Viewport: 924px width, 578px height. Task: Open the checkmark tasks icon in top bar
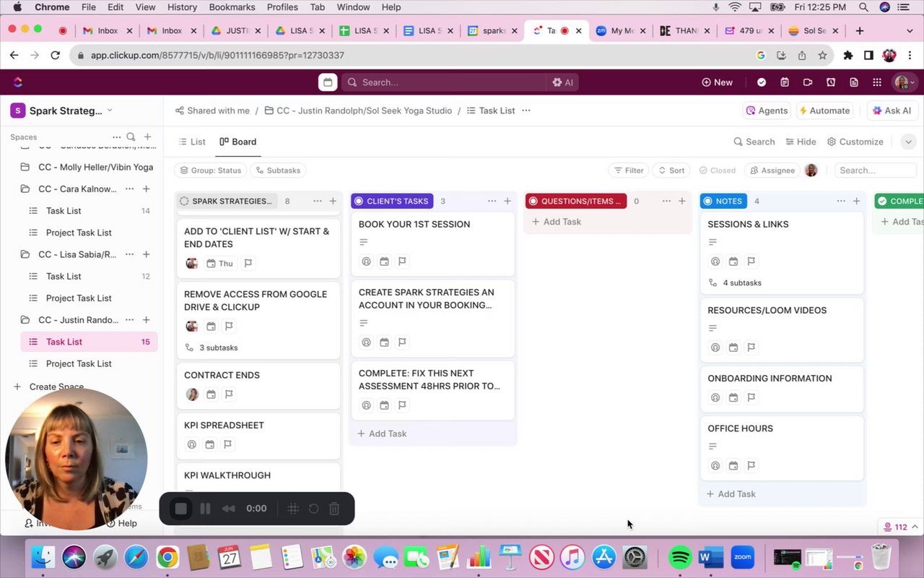click(762, 82)
